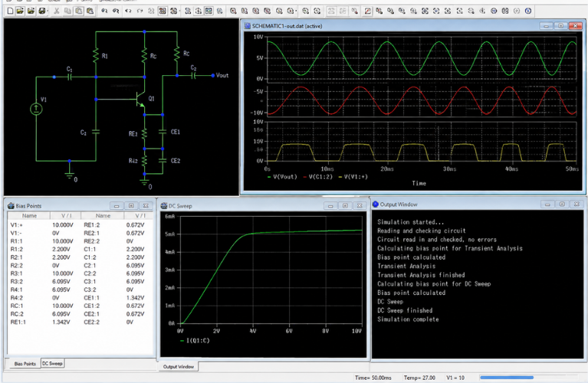The width and height of the screenshot is (588, 383).
Task: Select the RC:1 name cell in Bias Points
Action: pos(17,306)
